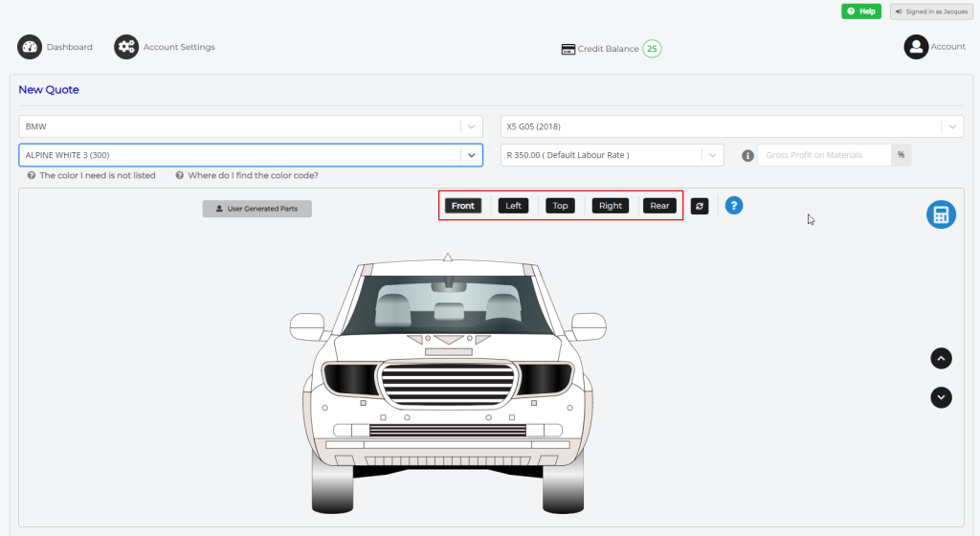
Task: Open the blue question mark help icon
Action: coord(734,205)
